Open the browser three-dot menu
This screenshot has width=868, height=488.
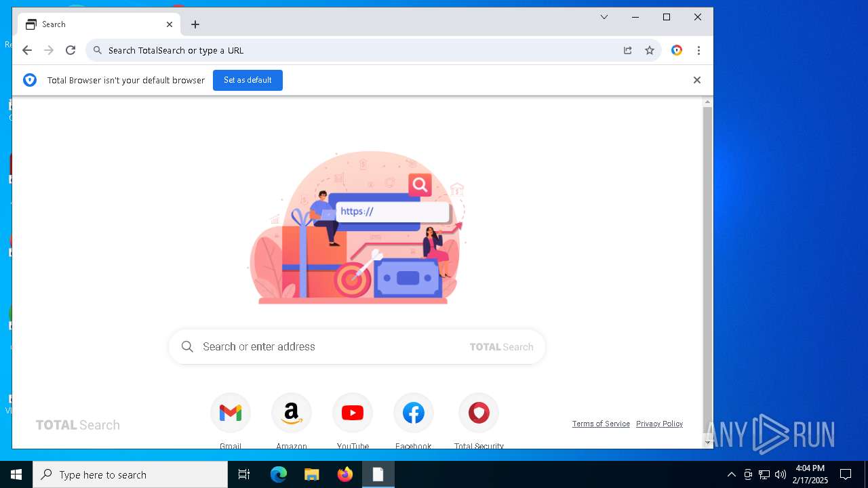pos(698,50)
